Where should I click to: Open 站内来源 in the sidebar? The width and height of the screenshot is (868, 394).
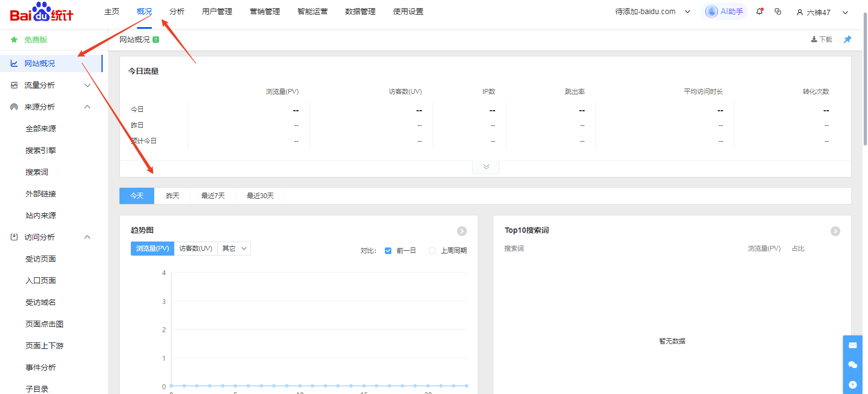coord(41,215)
